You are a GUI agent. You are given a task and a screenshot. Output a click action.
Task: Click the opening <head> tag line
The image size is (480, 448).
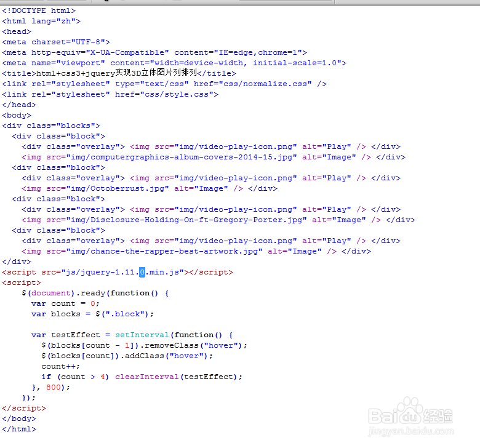tap(17, 31)
